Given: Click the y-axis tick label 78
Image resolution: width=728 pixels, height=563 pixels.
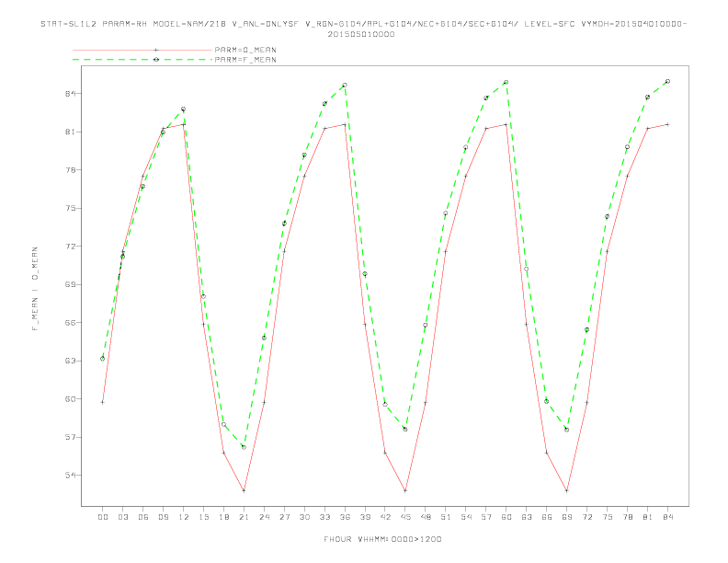Looking at the screenshot, I should (70, 170).
